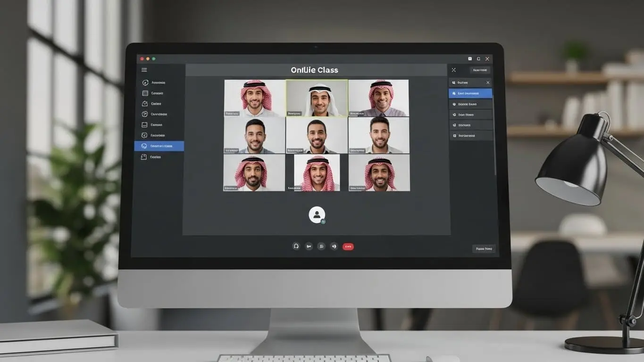Close the right panel with its top-left X icon
Image resolution: width=644 pixels, height=362 pixels.
(454, 70)
